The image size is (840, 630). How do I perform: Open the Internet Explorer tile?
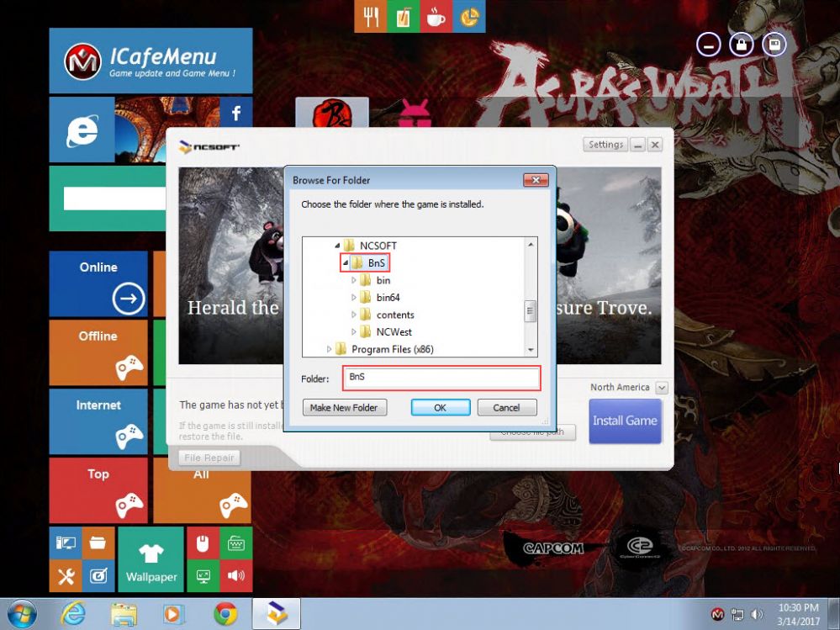point(82,130)
